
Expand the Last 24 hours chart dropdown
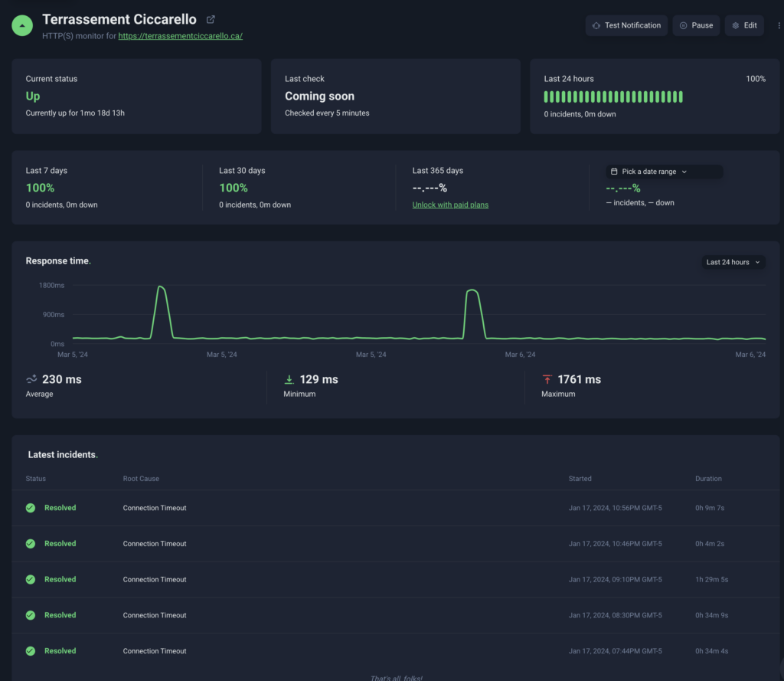pos(733,262)
